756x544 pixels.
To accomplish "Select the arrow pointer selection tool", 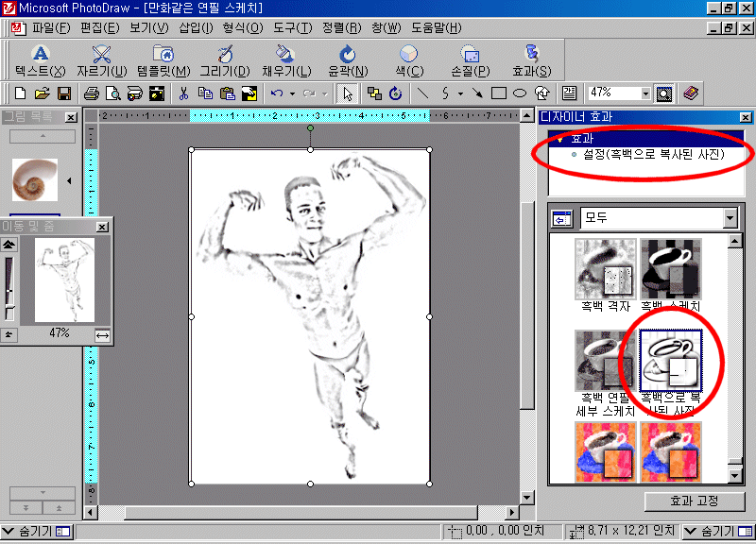I will (348, 93).
